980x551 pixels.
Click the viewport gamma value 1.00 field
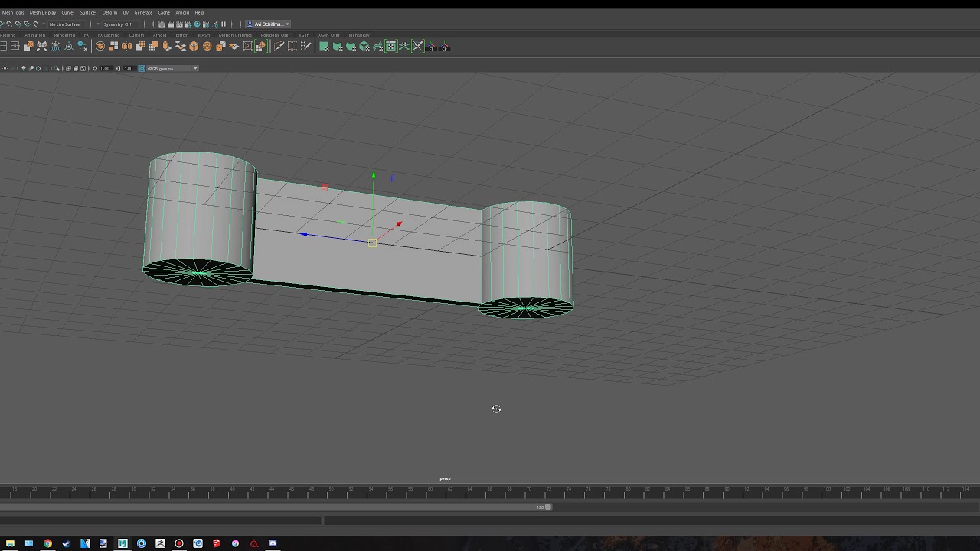point(129,69)
